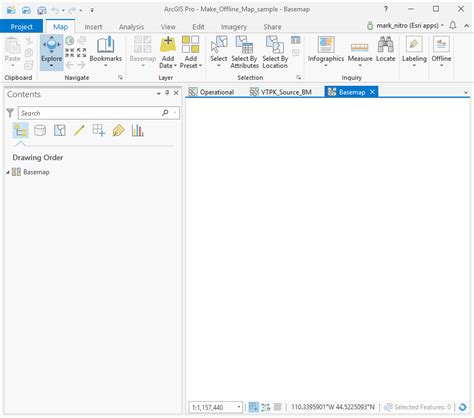This screenshot has width=474, height=418.
Task: Click the New Project quick access icon
Action: (11, 10)
